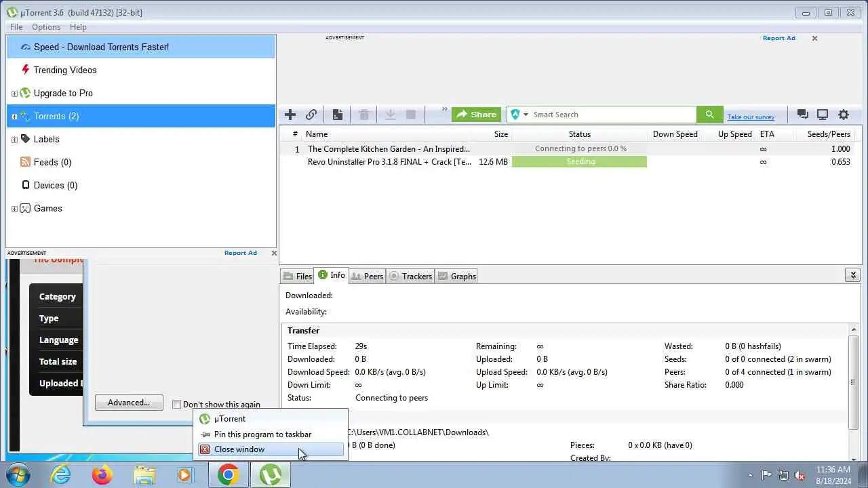Click the Stop torrent square icon
Screen dimensions: 868x488
click(411, 115)
